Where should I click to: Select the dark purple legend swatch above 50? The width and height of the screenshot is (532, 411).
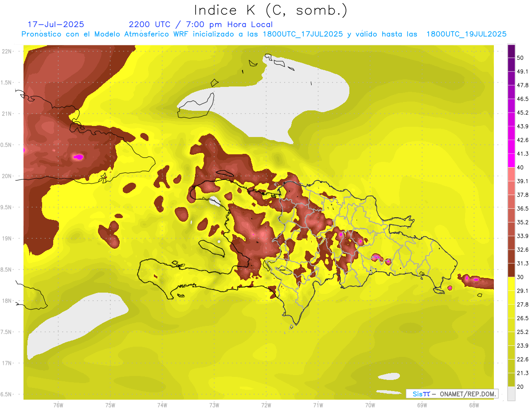point(512,51)
